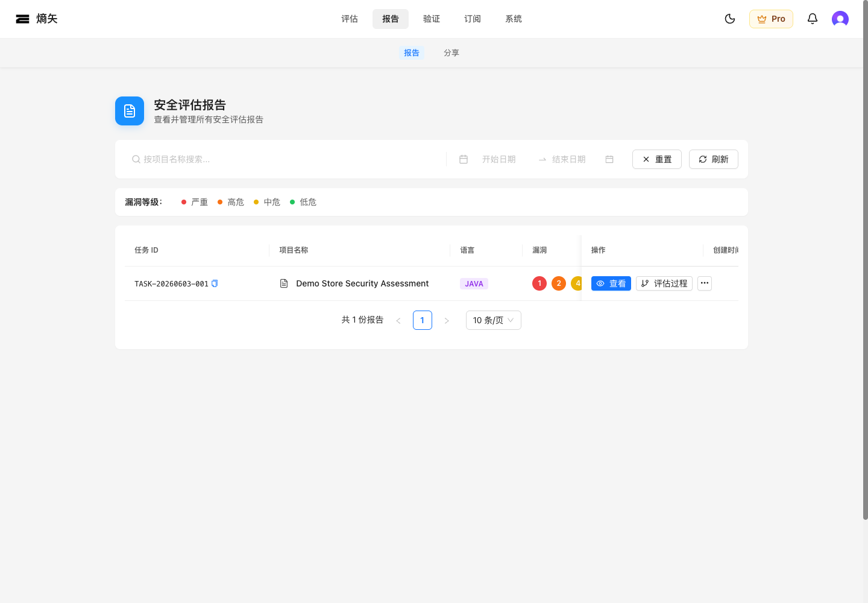
Task: Filter by 严重 severity level
Action: [x=195, y=202]
